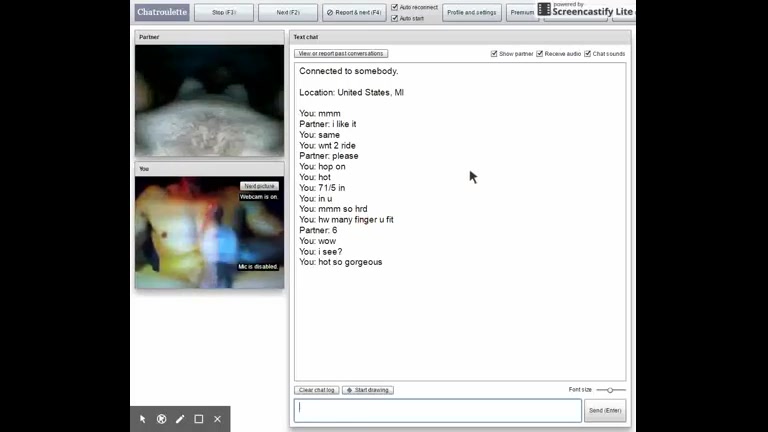
Task: Start drawing in the chat
Action: [368, 390]
